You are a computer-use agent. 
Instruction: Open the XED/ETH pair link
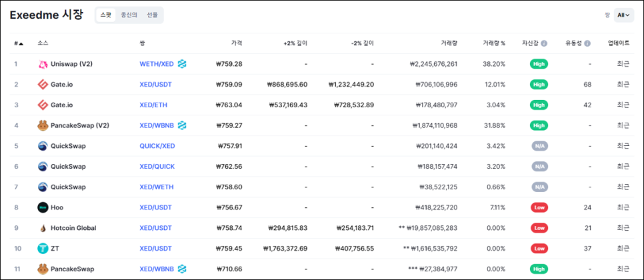coord(153,105)
